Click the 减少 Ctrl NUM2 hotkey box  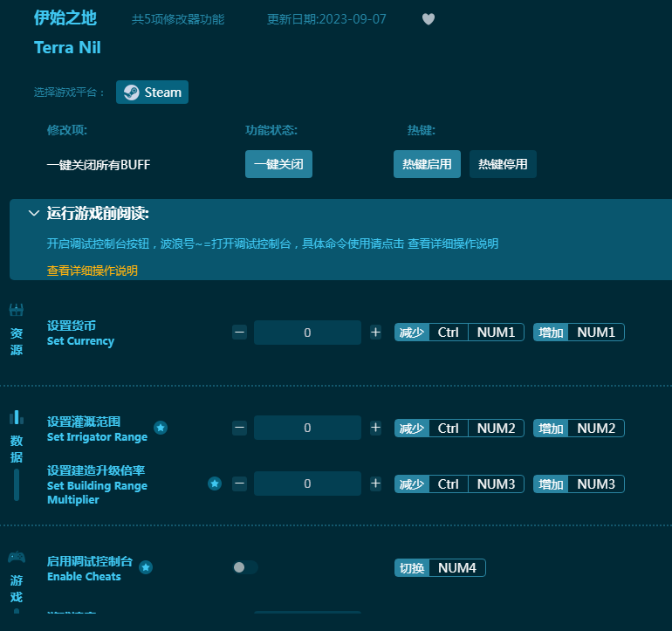pyautogui.click(x=459, y=429)
